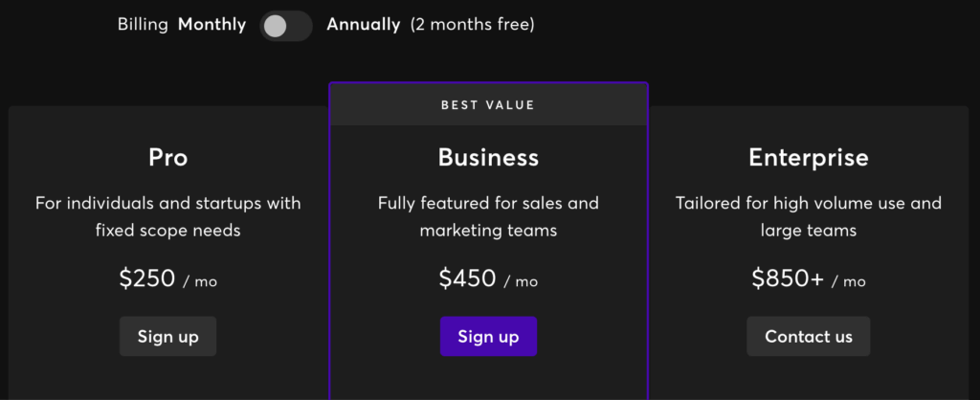Click Contact us for Enterprise
This screenshot has height=400, width=980.
(x=809, y=336)
